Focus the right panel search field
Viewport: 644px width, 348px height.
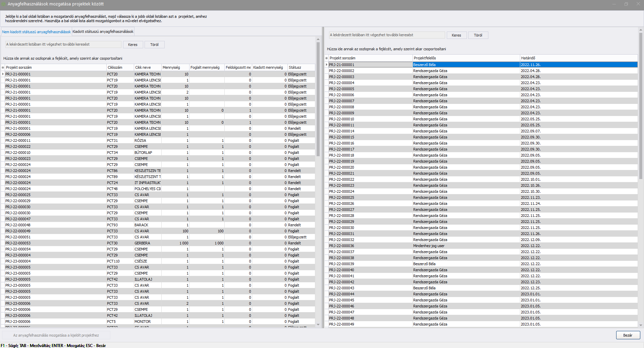point(387,35)
